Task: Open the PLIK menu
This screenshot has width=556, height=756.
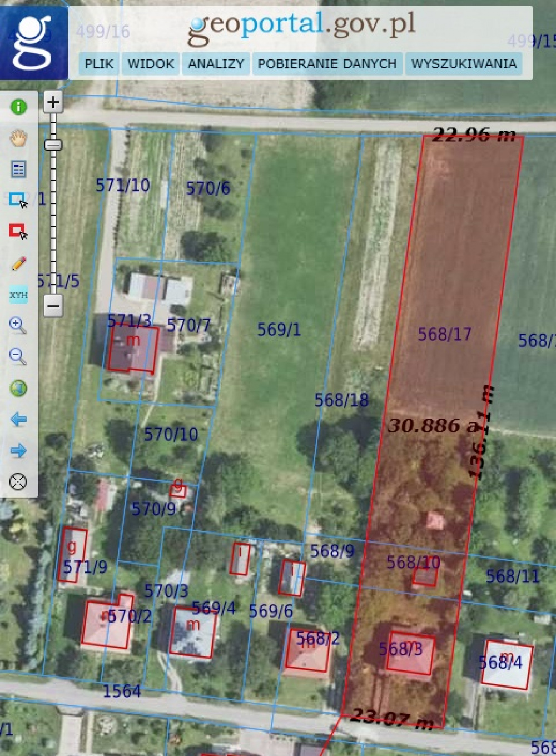Action: [99, 64]
